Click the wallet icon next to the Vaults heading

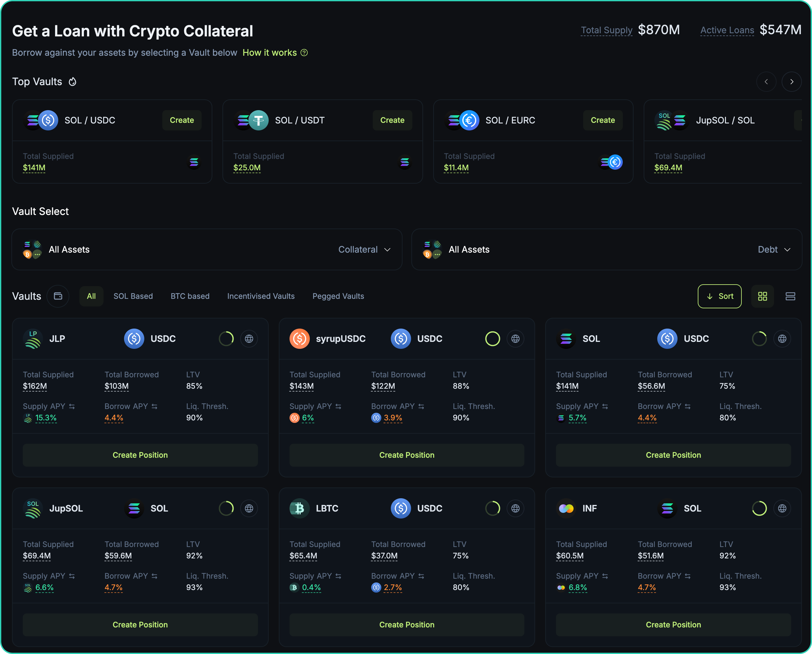click(58, 296)
